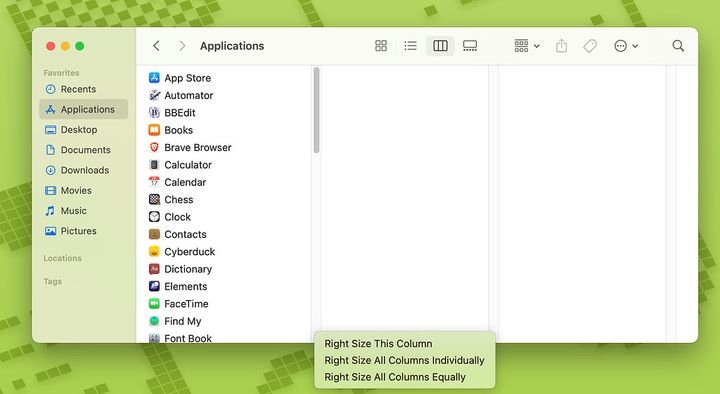
Task: Select the Dictionary name in the list
Action: (188, 269)
